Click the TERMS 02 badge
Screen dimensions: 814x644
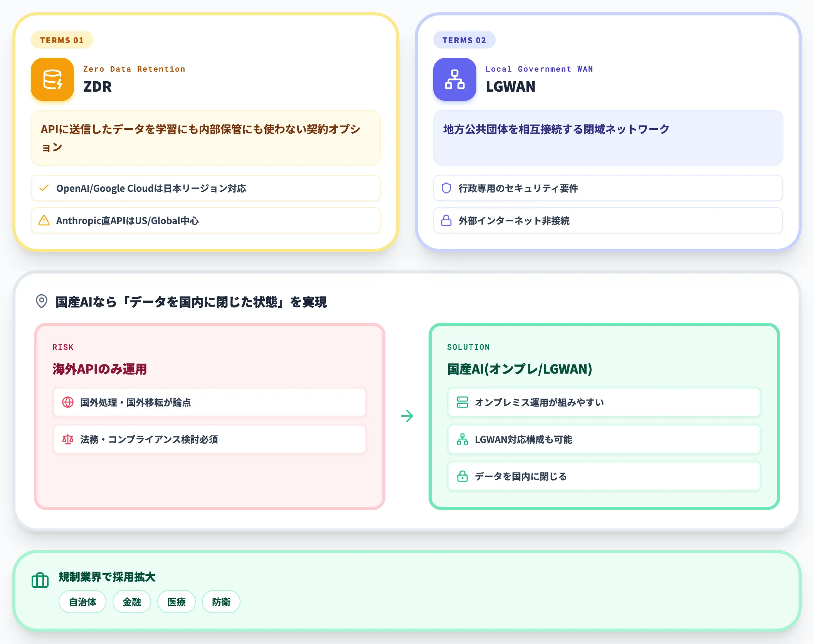tap(464, 40)
